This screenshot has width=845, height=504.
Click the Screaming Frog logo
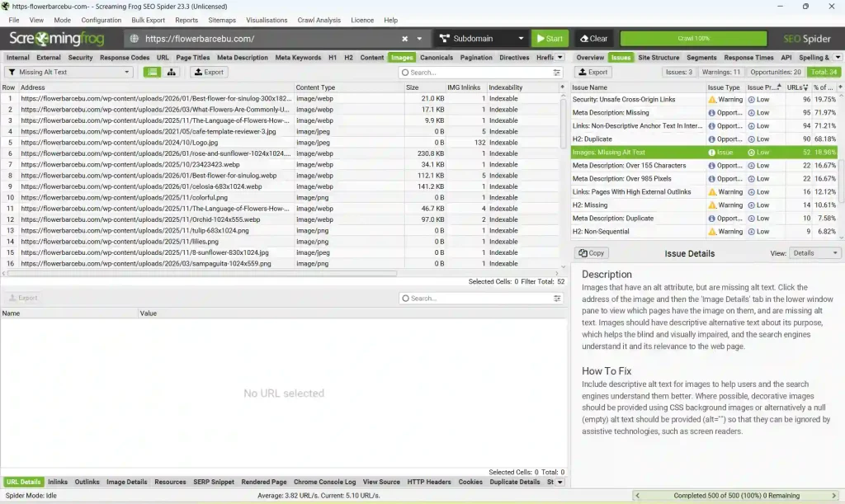click(x=57, y=39)
